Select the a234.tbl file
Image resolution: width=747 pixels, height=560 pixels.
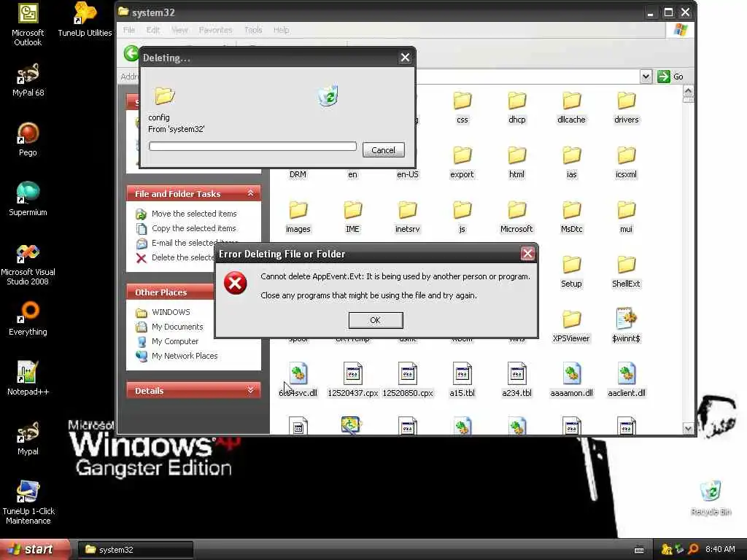[517, 380]
